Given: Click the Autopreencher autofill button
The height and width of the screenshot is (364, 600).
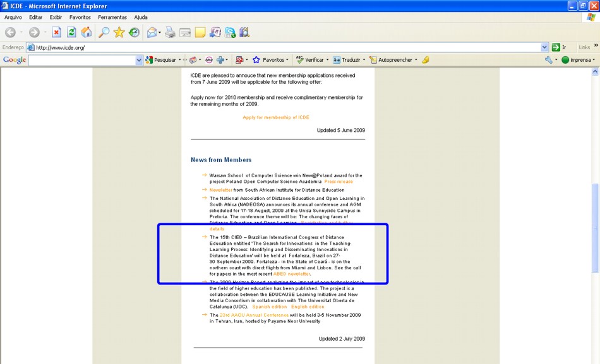Looking at the screenshot, I should click(x=391, y=60).
